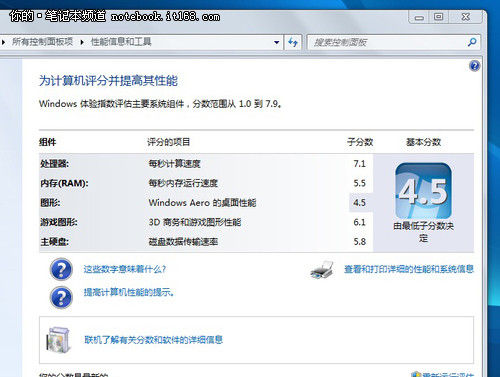Click 重新运行评估 link at bottom right
This screenshot has height=377, width=500.
(447, 374)
